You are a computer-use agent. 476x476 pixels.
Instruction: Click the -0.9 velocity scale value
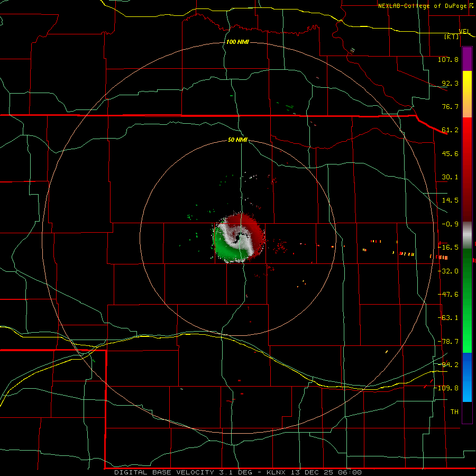450,224
